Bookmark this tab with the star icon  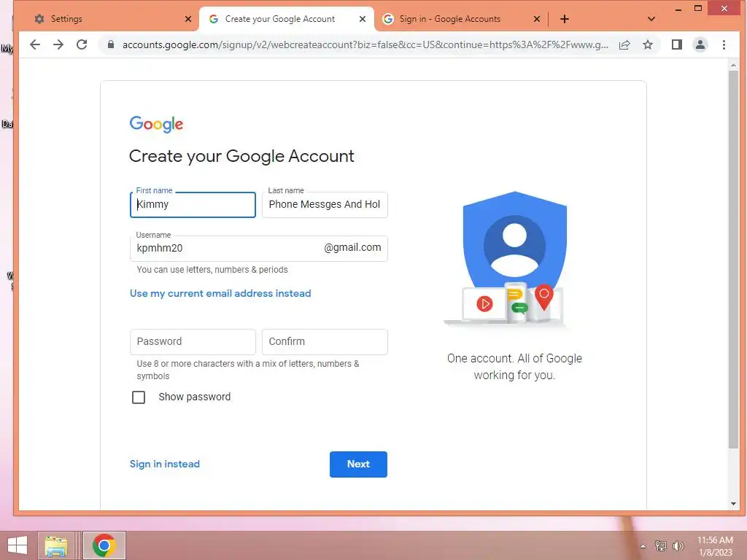pos(648,44)
